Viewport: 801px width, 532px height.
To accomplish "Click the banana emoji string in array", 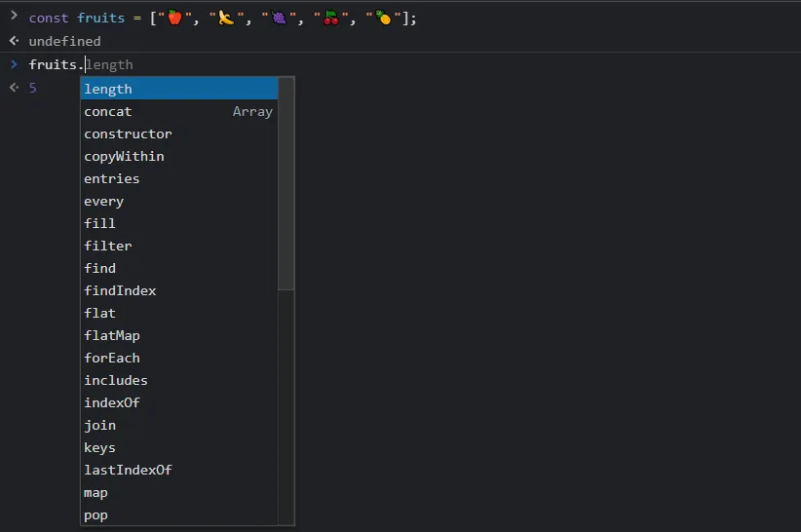I will point(226,18).
